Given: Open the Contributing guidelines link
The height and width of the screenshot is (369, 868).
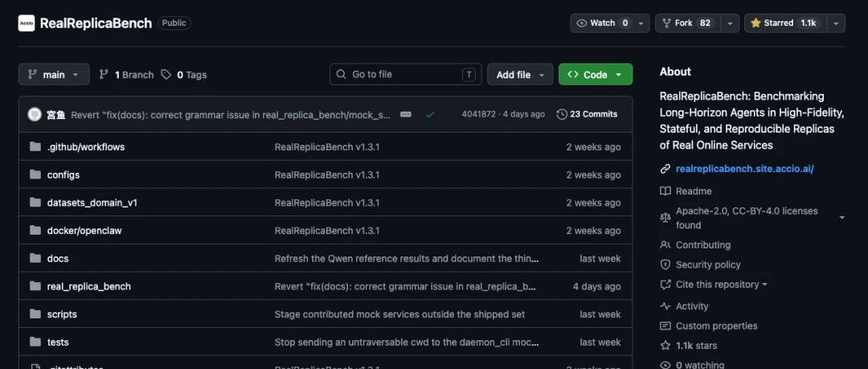Looking at the screenshot, I should click(x=703, y=245).
